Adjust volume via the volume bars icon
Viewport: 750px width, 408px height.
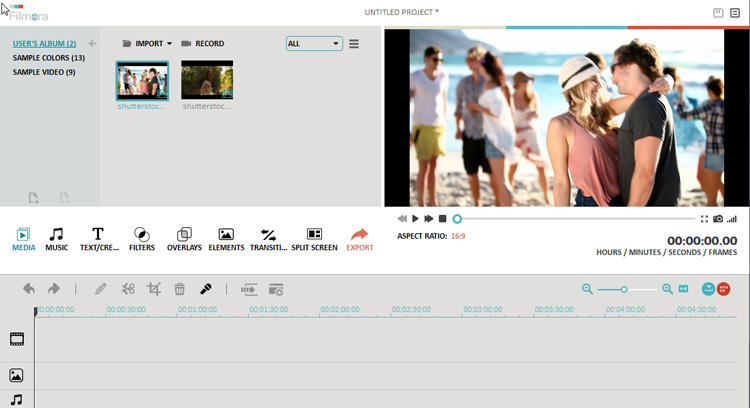(732, 219)
